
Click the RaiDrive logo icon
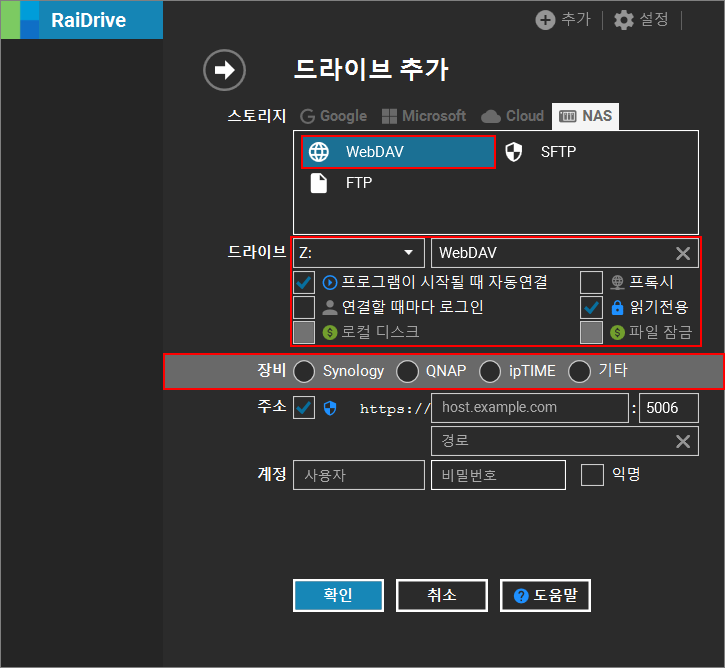[20, 20]
